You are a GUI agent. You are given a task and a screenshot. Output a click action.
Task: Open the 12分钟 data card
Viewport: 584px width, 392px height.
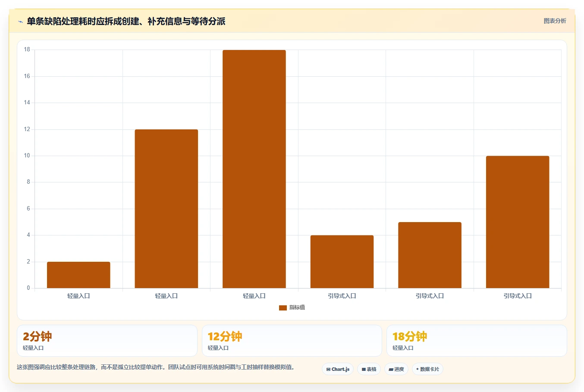click(292, 341)
